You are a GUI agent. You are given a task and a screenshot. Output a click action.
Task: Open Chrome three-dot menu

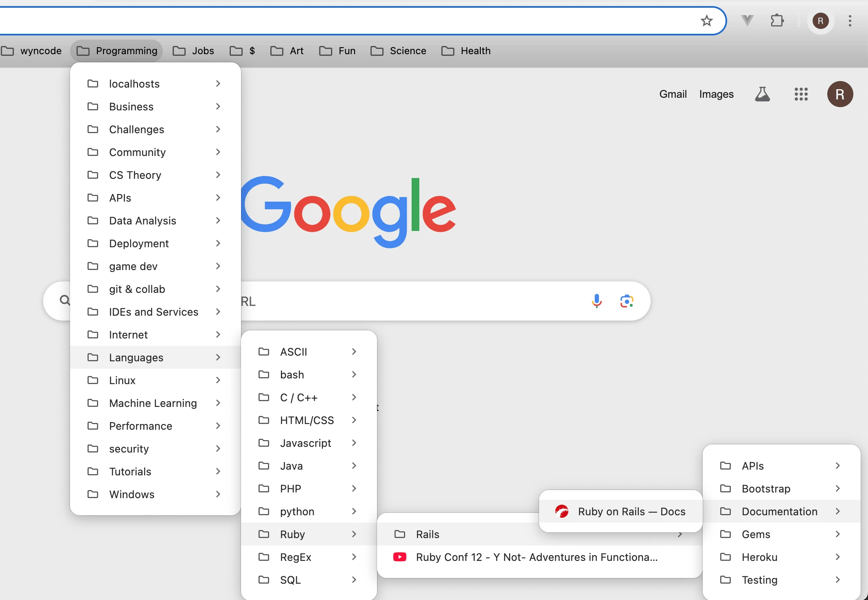[850, 20]
